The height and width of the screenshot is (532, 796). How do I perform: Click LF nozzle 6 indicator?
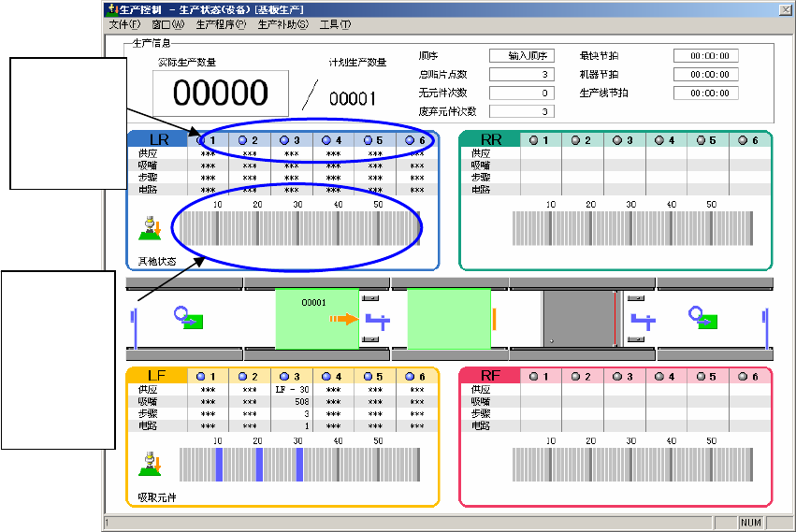[x=410, y=376]
